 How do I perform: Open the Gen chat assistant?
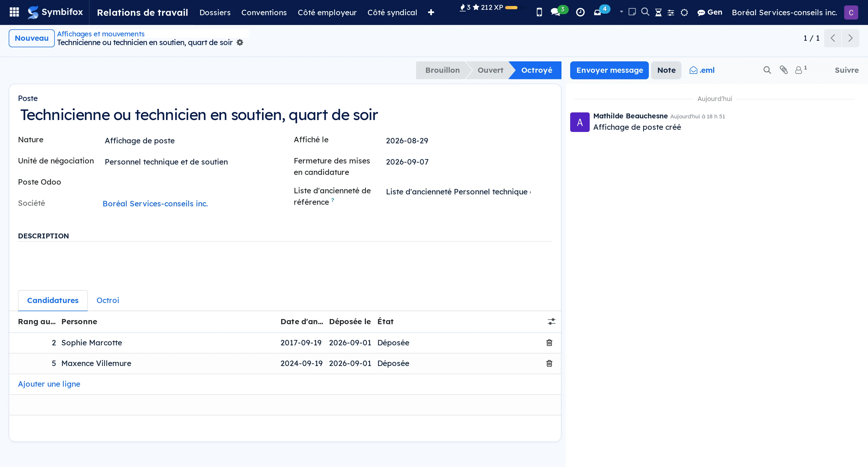click(x=710, y=12)
